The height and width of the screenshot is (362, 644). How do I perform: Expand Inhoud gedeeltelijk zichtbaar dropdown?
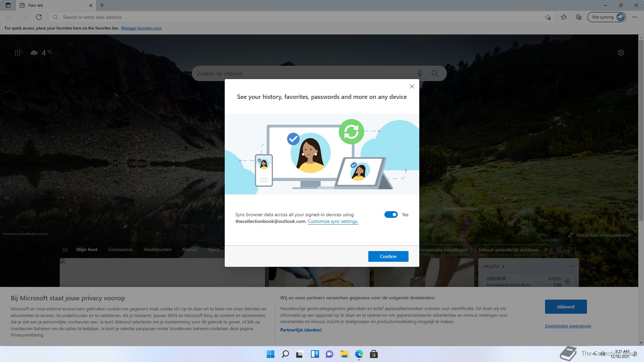tap(513, 250)
